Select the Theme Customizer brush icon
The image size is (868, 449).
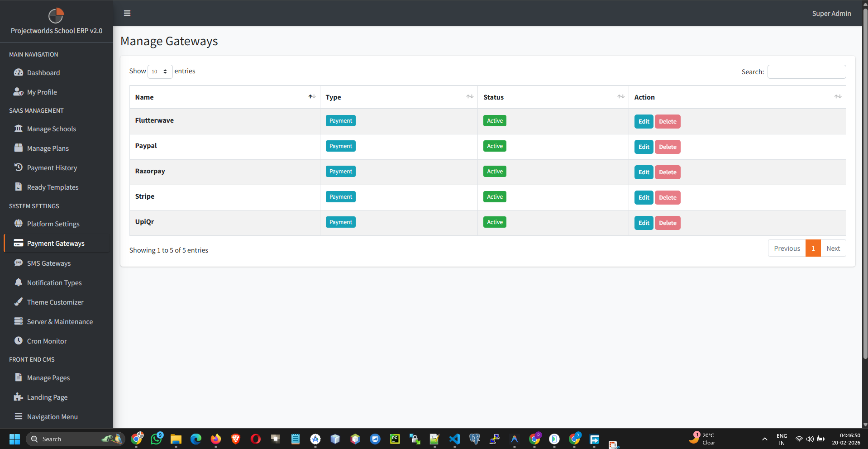(x=19, y=302)
